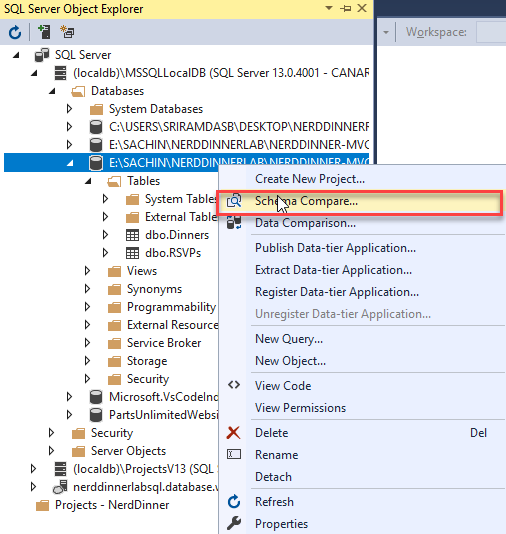
Task: Collapse the MSSQLLocalDB server node
Action: click(34, 73)
